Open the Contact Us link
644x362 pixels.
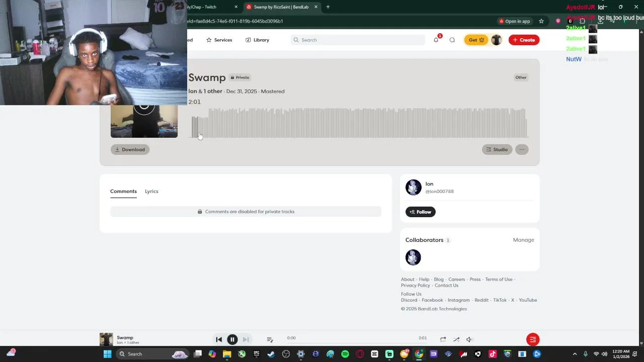[446, 286]
